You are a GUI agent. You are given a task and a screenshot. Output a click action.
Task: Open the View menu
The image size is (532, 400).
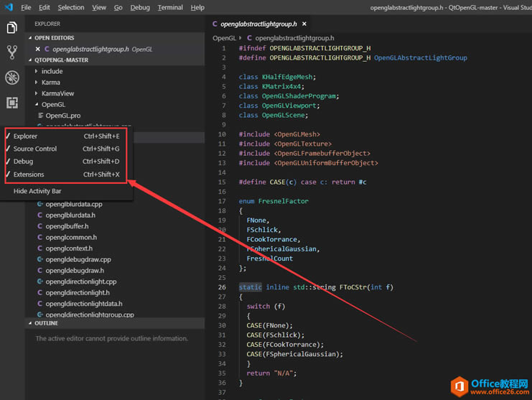point(99,7)
